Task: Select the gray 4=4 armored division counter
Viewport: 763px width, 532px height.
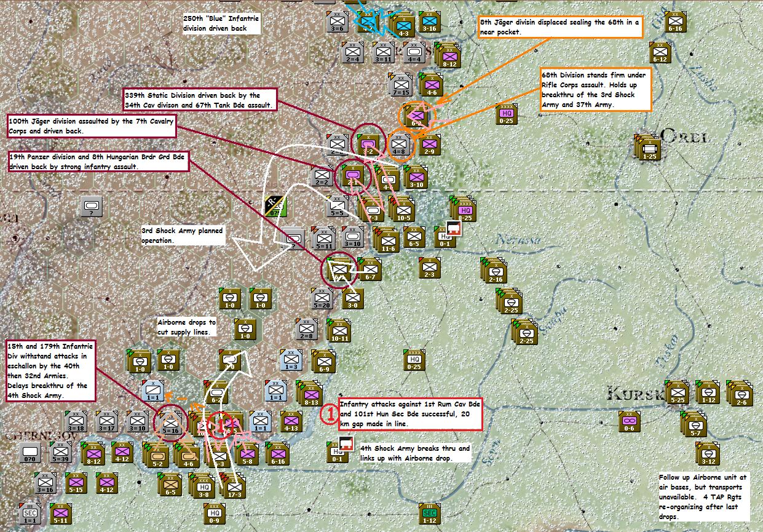Action: pyautogui.click(x=413, y=52)
